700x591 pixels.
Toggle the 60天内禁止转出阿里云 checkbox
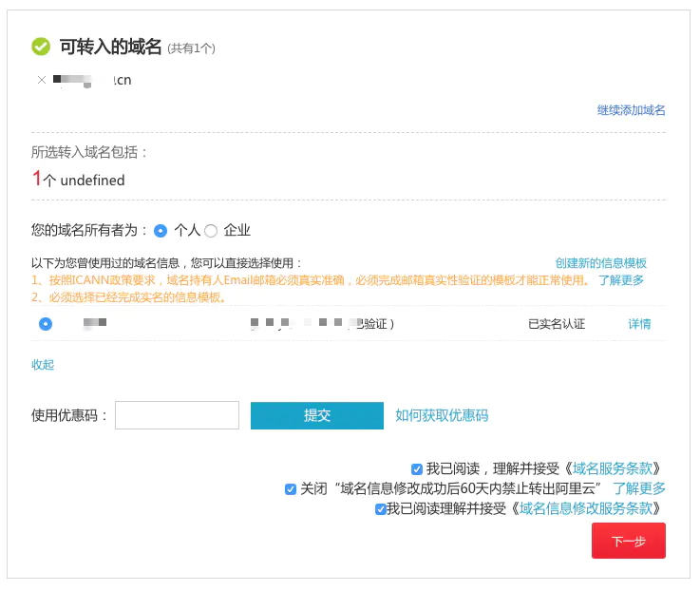[x=291, y=489]
